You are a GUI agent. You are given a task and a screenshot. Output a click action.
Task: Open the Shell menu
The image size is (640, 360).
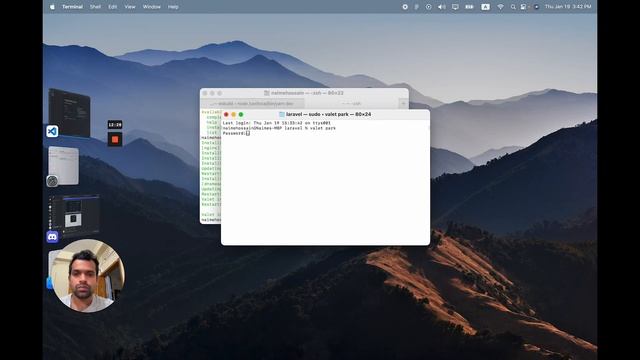pyautogui.click(x=95, y=7)
